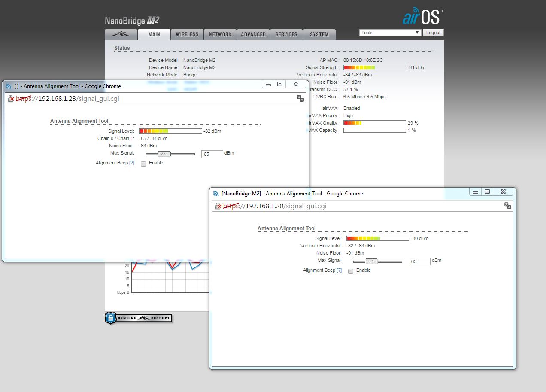
Task: Click insecure HTTPS lock icon in 192.168.1.20 window
Action: point(218,206)
